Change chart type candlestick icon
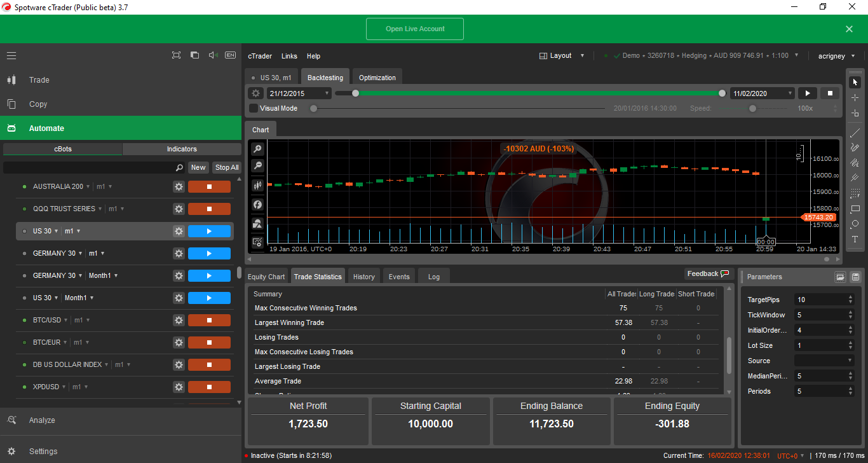The height and width of the screenshot is (463, 868). (257, 185)
